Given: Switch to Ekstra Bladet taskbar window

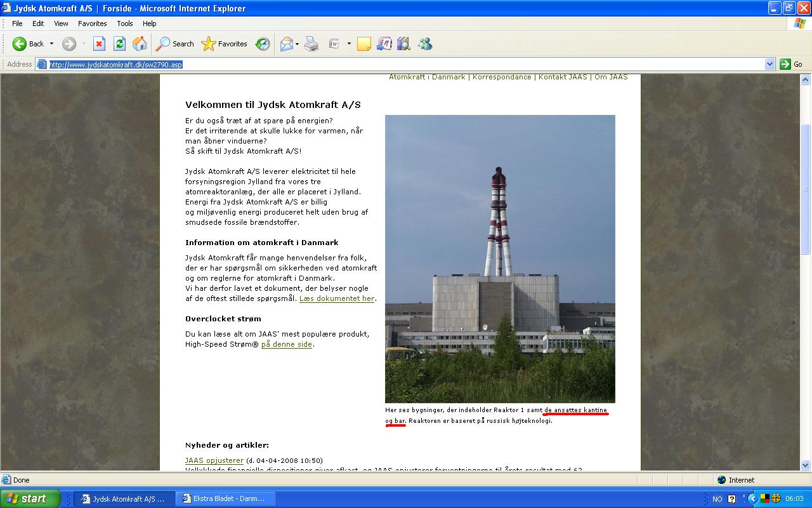Looking at the screenshot, I should coord(224,498).
